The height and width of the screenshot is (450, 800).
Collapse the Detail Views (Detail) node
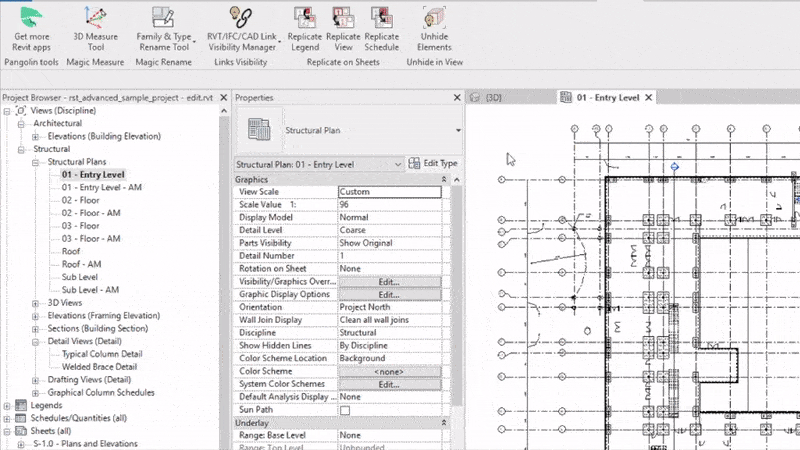[35, 341]
